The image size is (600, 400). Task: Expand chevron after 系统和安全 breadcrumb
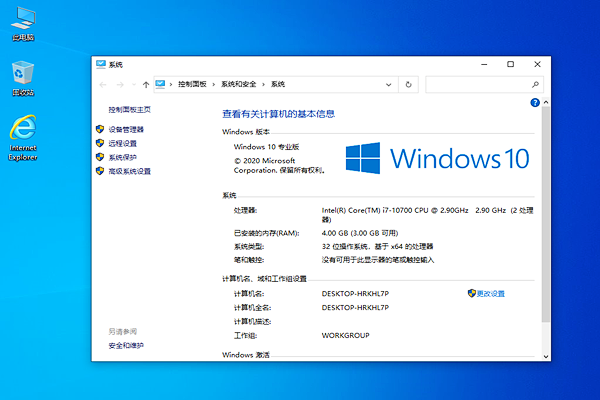pos(263,85)
